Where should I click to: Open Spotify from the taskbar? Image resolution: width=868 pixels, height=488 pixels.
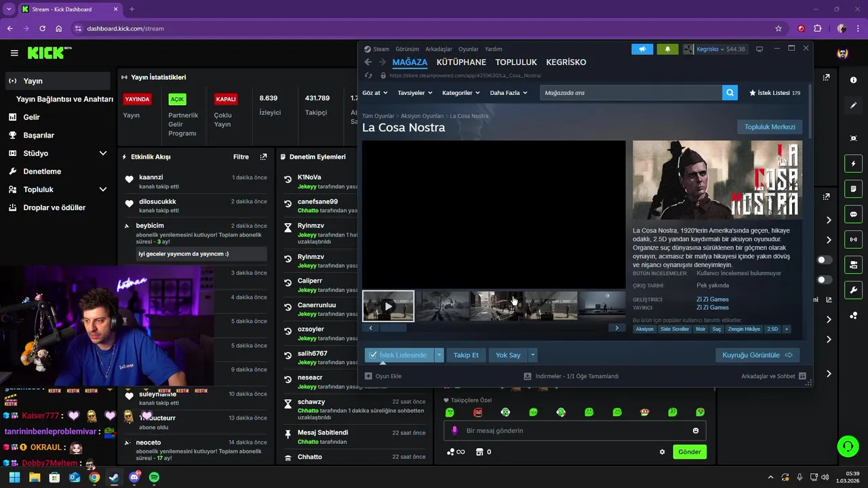pyautogui.click(x=154, y=477)
